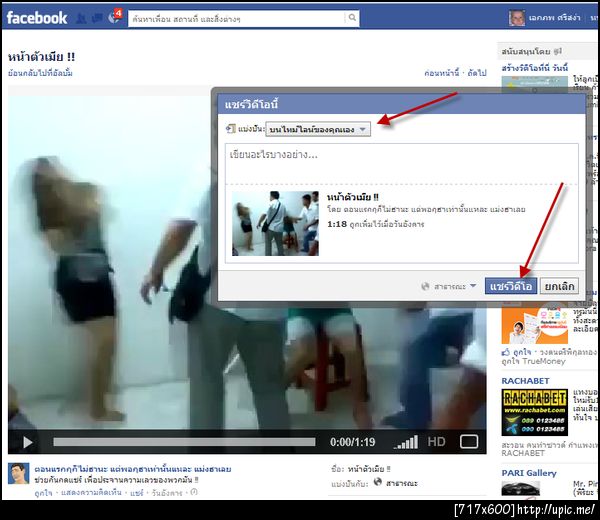Open the share destination dropdown บนไทม์ไลน์ของคุณเอง
Viewport: 600px width, 520px height.
318,129
